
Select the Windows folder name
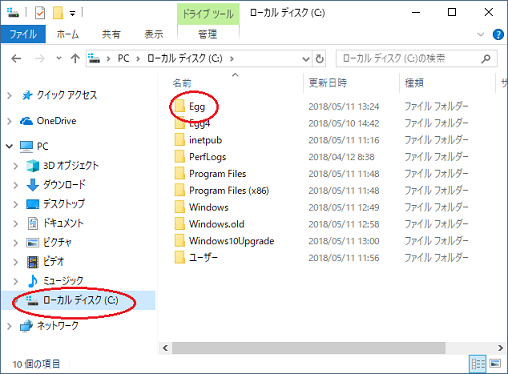(209, 207)
